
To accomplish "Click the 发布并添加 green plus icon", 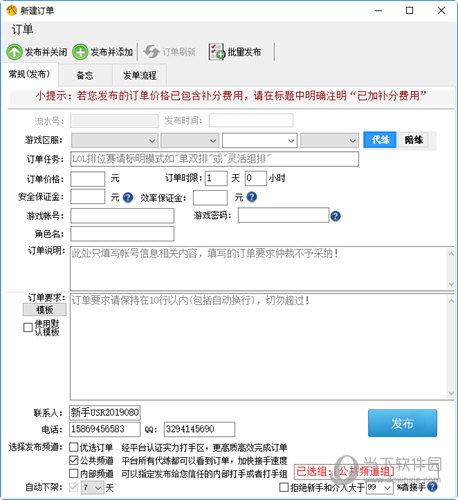I will tap(80, 52).
